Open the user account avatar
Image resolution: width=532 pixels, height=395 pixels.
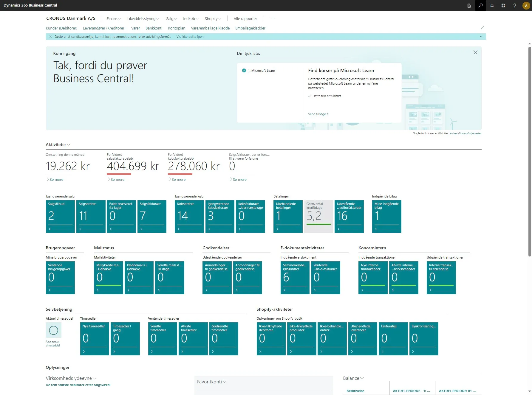(526, 5)
